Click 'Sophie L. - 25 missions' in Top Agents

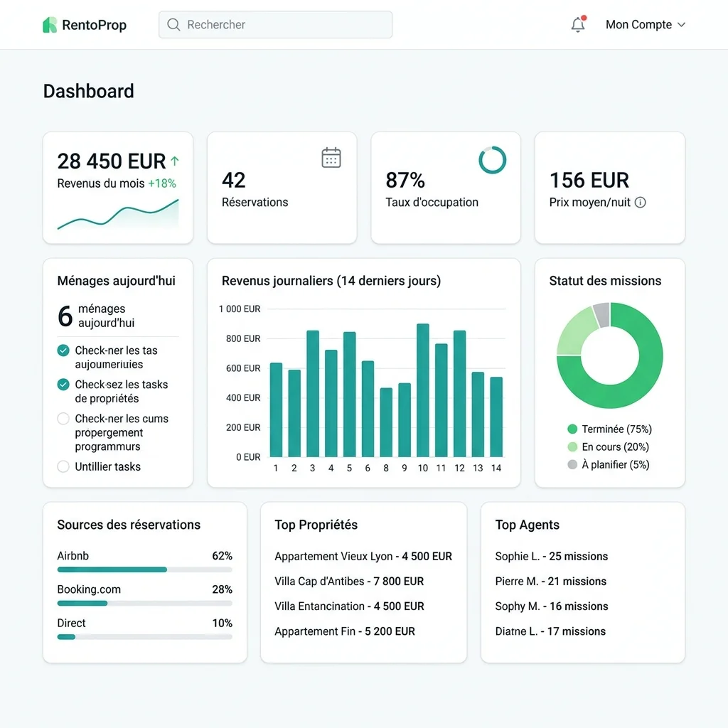point(552,557)
